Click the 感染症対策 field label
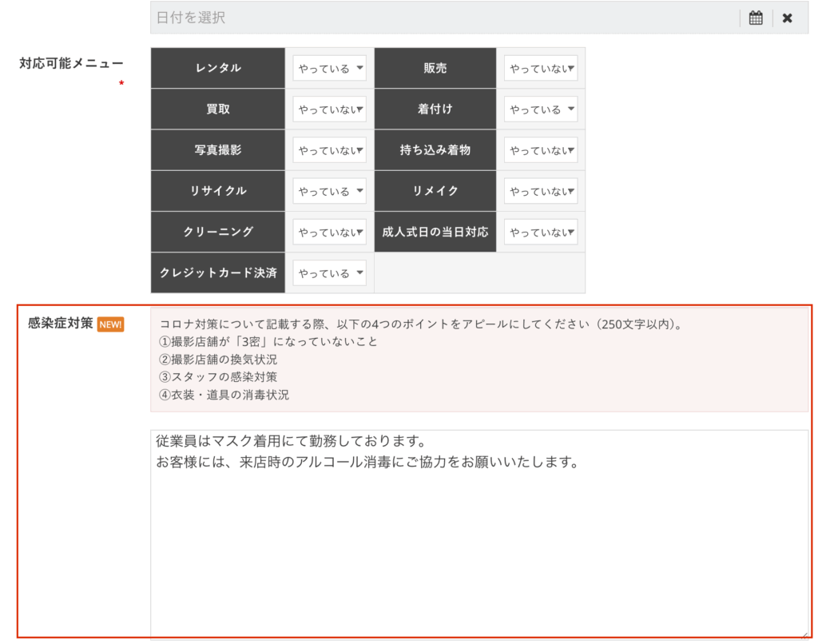The width and height of the screenshot is (818, 644). click(60, 324)
